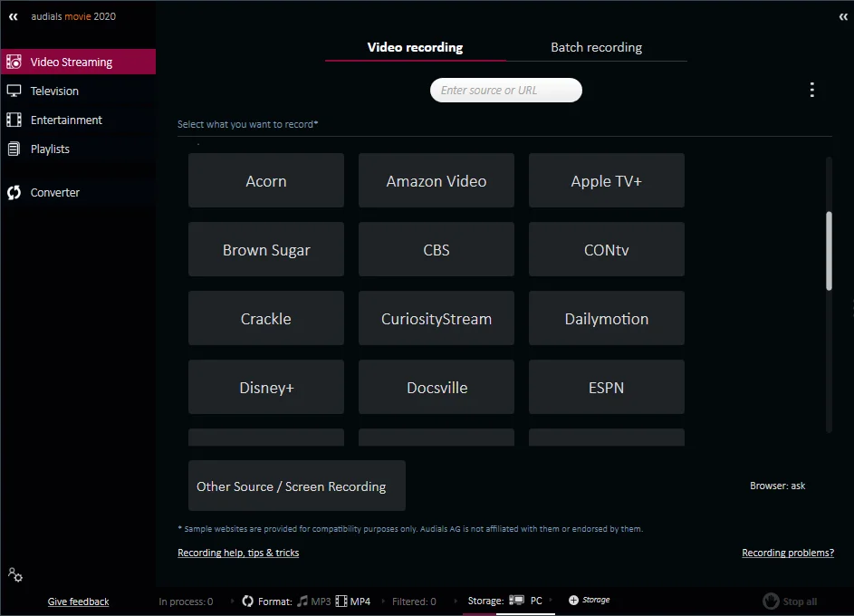Viewport: 854px width, 616px height.
Task: Click the add Storage plus icon
Action: [x=573, y=600]
